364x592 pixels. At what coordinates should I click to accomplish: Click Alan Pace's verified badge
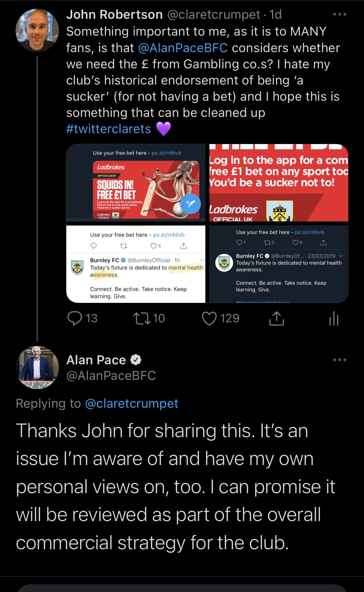click(x=136, y=360)
